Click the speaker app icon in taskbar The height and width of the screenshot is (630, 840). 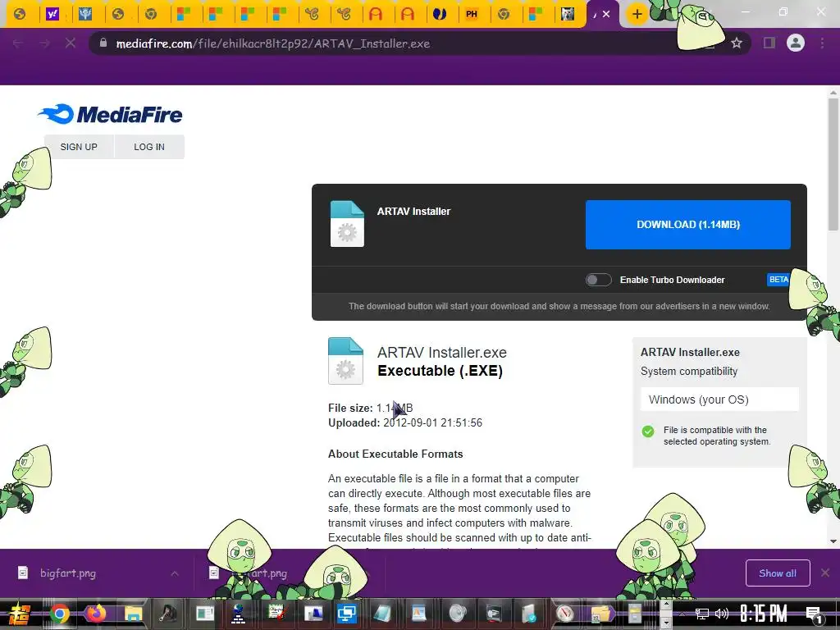[457, 614]
